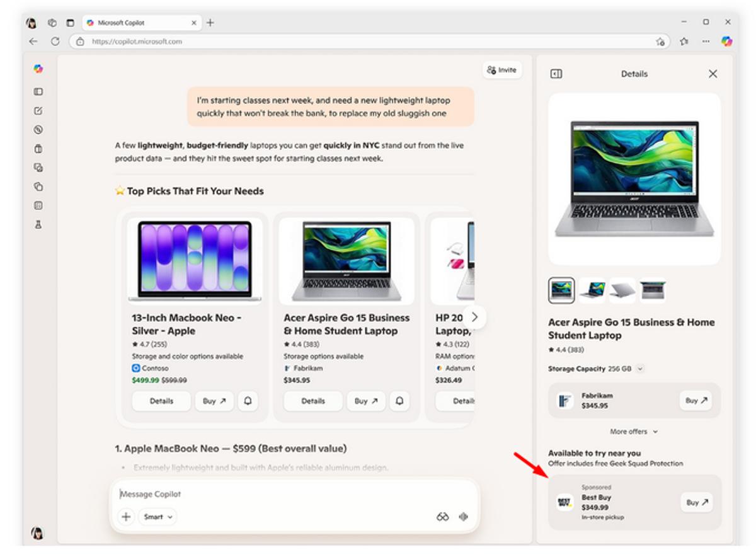View site information via the lock icon
The height and width of the screenshot is (557, 756).
[x=80, y=42]
